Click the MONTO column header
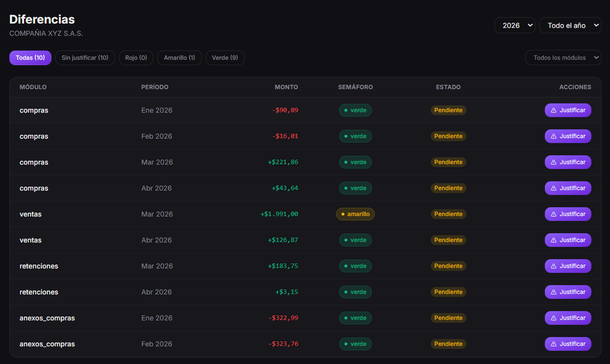 click(286, 87)
